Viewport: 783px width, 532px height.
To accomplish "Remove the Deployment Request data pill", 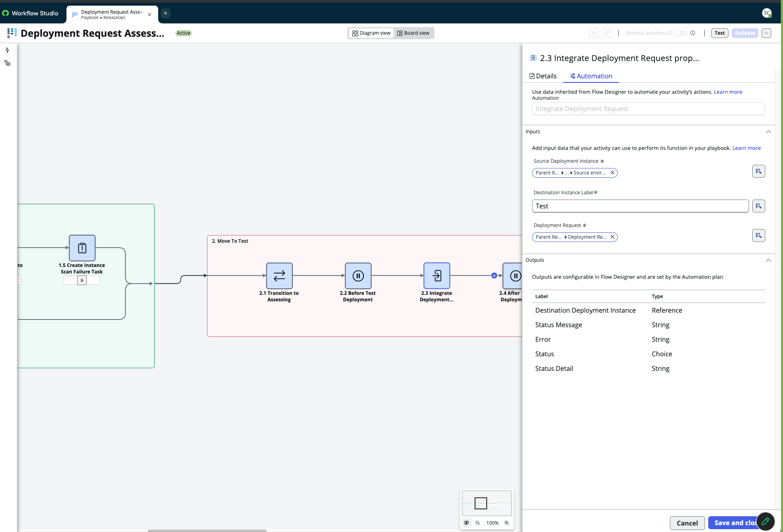I will point(612,237).
